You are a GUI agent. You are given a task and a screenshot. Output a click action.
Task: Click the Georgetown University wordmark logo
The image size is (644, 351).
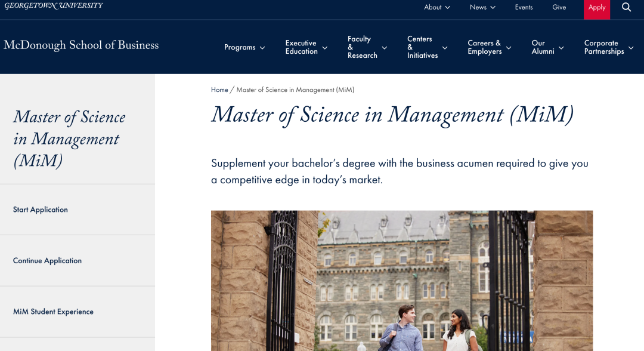tap(54, 6)
